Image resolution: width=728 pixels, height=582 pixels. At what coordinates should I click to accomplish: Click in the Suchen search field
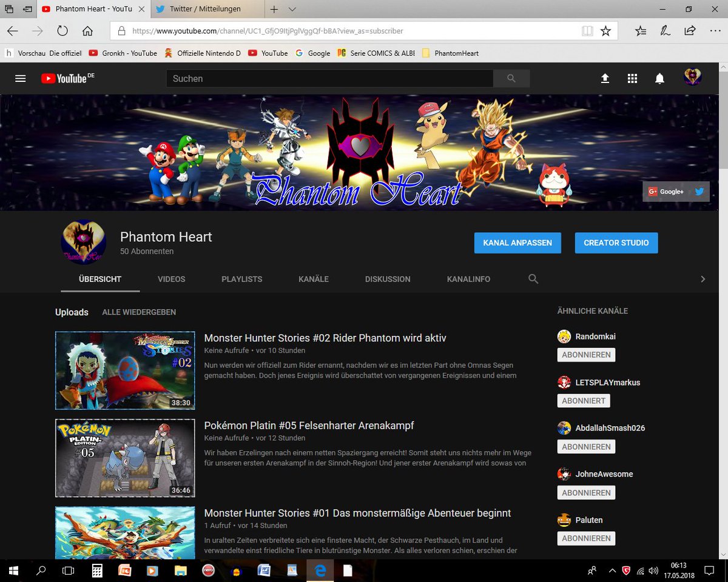[329, 78]
